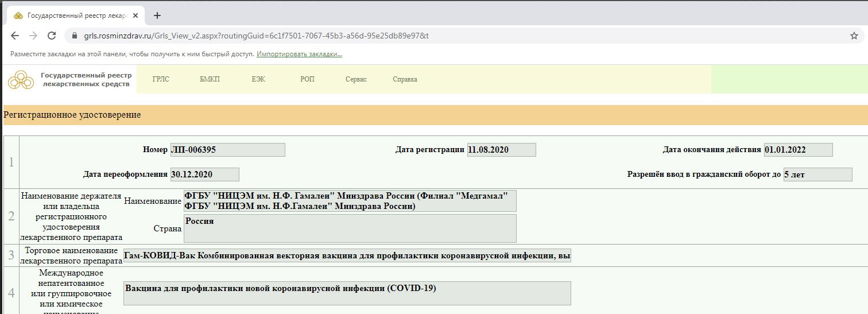This screenshot has width=868, height=314.
Task: Bookmark this page with the star icon
Action: pyautogui.click(x=854, y=36)
